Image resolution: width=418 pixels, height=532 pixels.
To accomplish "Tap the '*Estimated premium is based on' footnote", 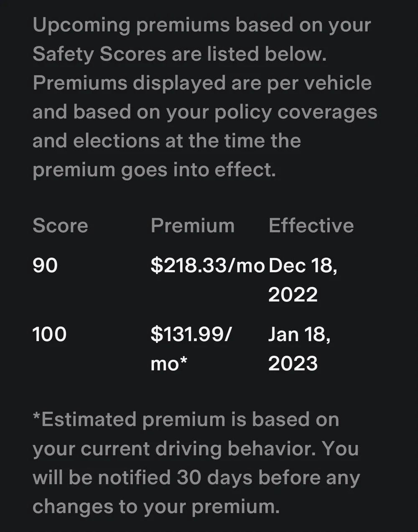I will [x=186, y=420].
